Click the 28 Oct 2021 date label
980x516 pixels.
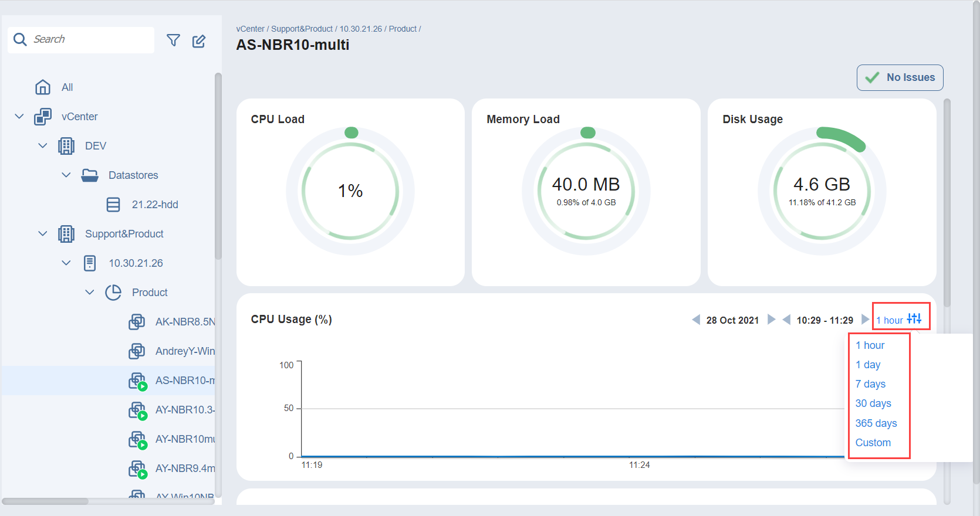[x=732, y=320]
